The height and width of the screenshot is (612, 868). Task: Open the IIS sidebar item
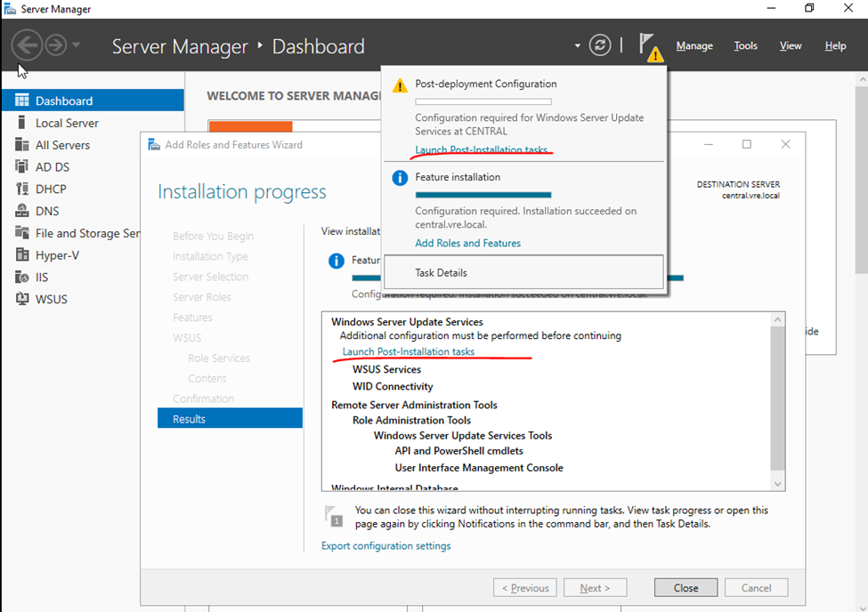pyautogui.click(x=41, y=278)
